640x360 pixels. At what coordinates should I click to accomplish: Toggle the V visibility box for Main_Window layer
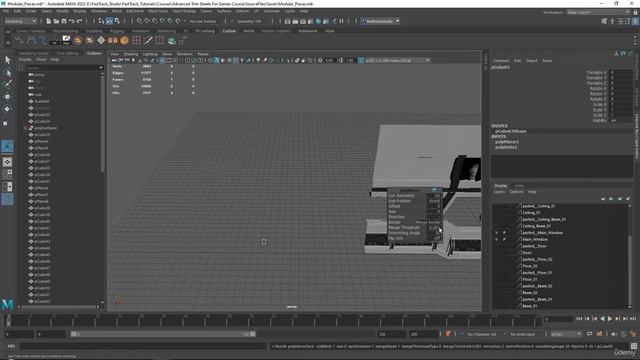coord(497,240)
